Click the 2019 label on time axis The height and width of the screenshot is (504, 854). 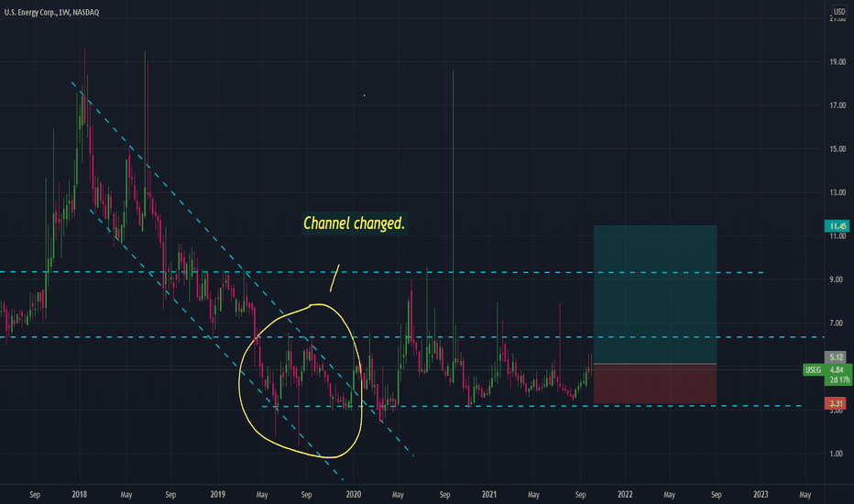(x=217, y=495)
